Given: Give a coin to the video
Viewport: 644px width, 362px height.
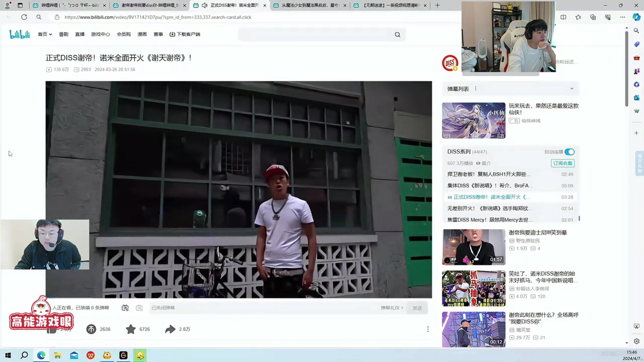Looking at the screenshot, I should click(91, 329).
